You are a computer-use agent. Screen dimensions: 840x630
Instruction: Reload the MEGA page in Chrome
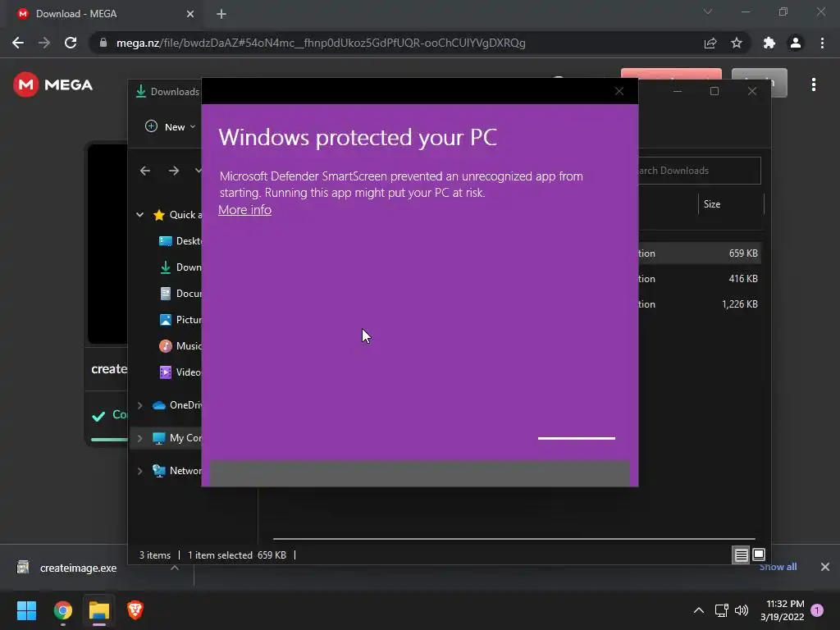click(71, 43)
